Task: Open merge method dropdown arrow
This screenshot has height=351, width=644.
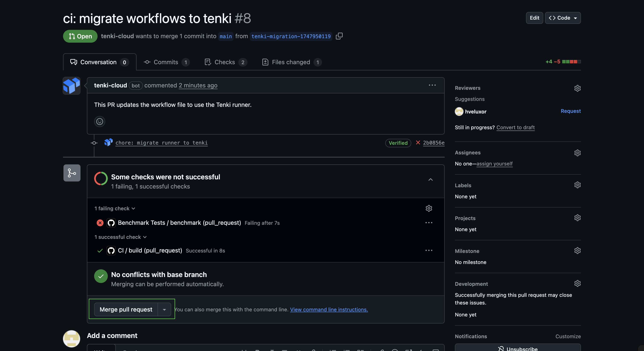Action: pos(164,309)
